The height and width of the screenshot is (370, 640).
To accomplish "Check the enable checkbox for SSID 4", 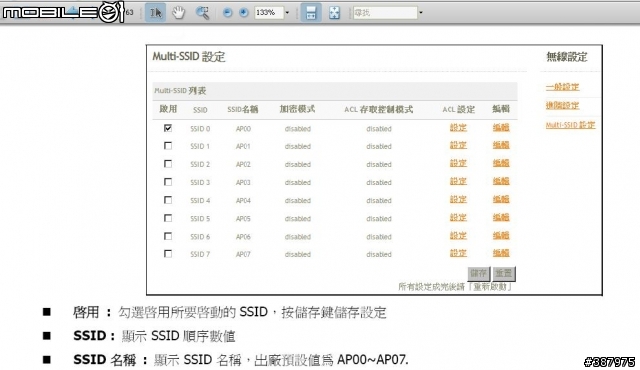I will coord(168,200).
